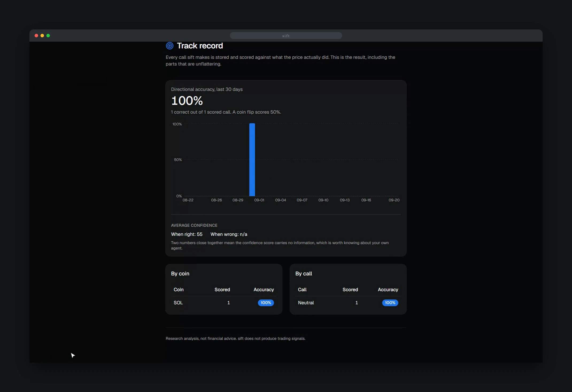Click the 'By call' card title
The height and width of the screenshot is (392, 572).
(x=304, y=274)
